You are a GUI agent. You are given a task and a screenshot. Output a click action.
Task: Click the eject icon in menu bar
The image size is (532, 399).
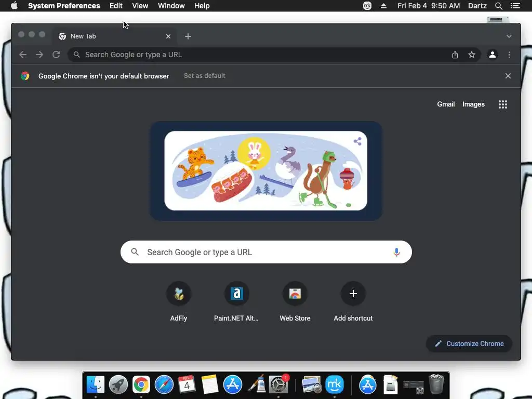384,6
